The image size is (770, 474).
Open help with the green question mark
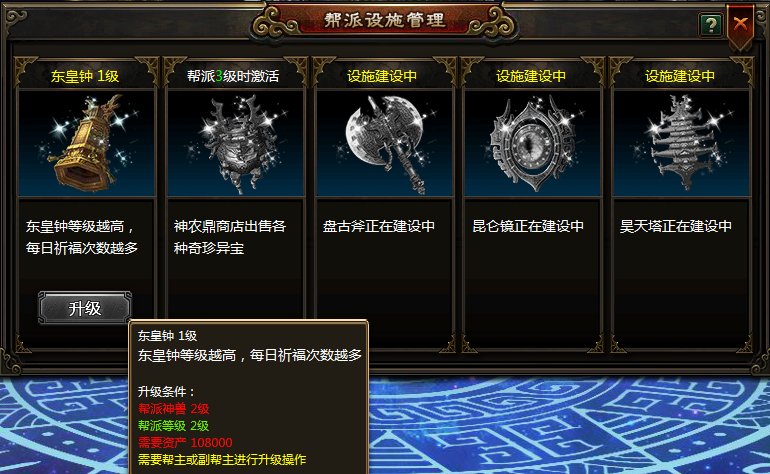tap(710, 25)
